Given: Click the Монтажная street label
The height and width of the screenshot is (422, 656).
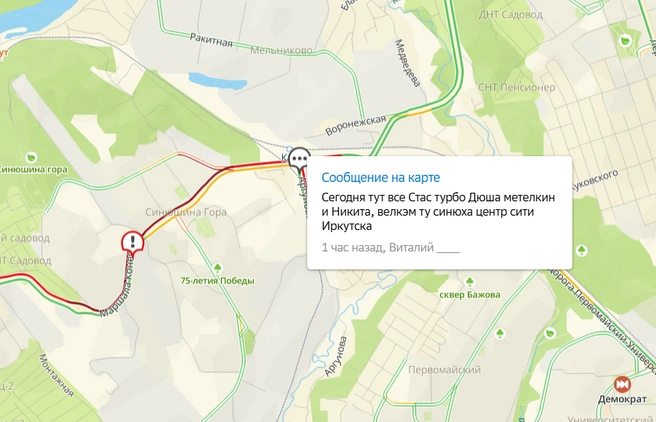Looking at the screenshot, I should [x=56, y=375].
